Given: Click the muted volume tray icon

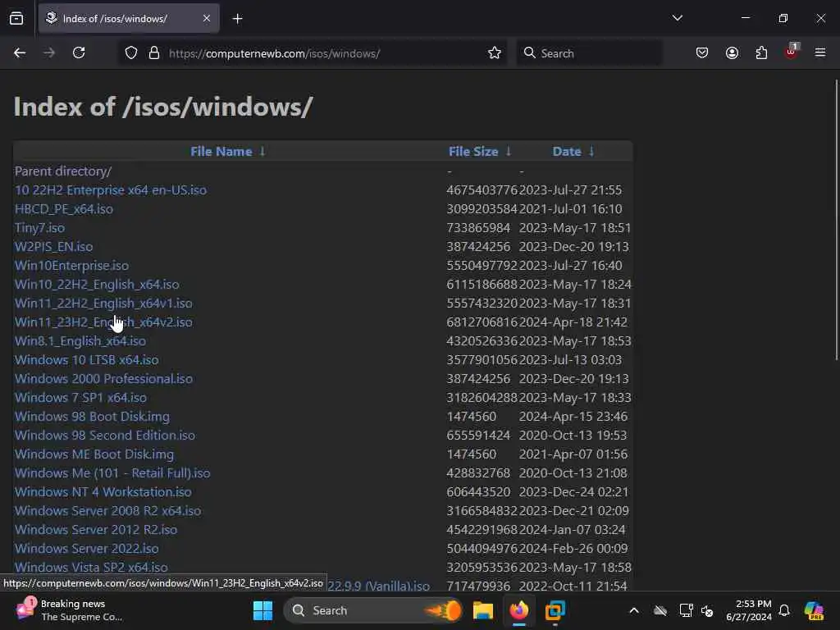Looking at the screenshot, I should (707, 610).
